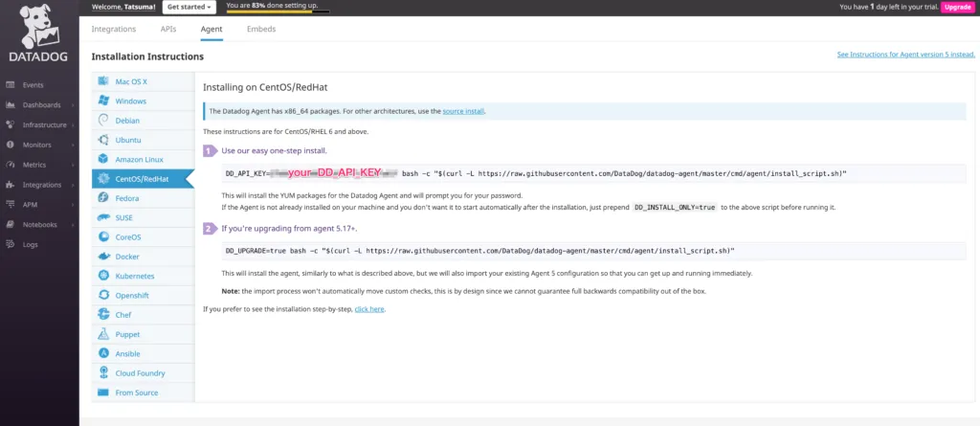Switch to the APIs tab

click(168, 29)
